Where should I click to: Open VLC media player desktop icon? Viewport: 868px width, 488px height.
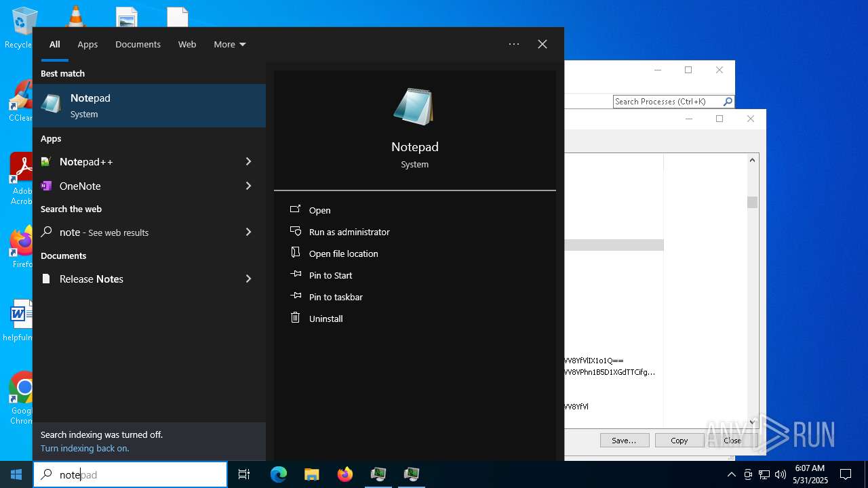click(75, 16)
